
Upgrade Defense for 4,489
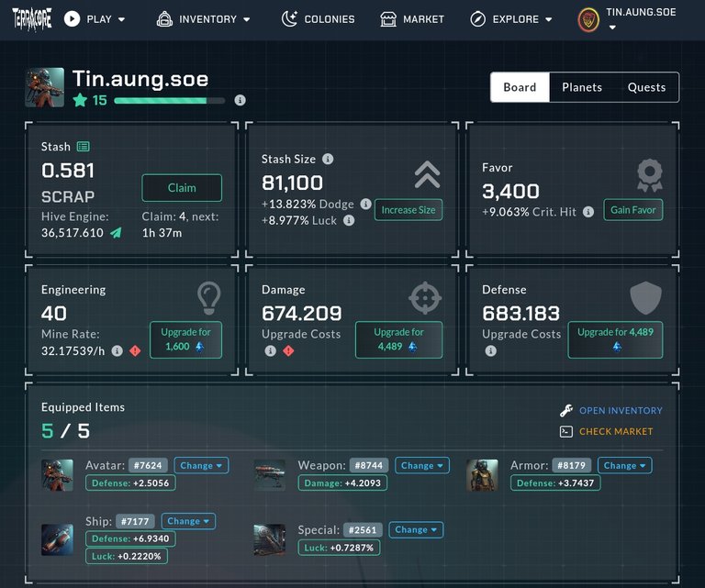[x=616, y=339]
